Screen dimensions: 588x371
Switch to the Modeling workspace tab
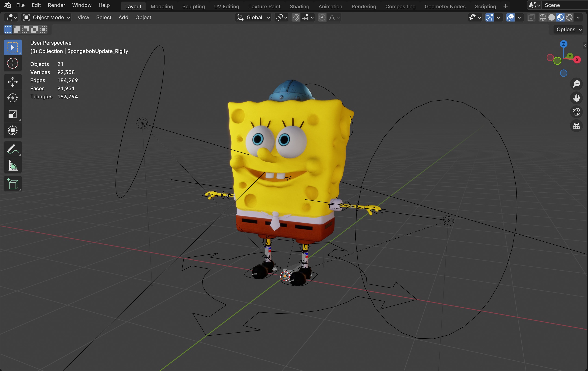click(162, 6)
